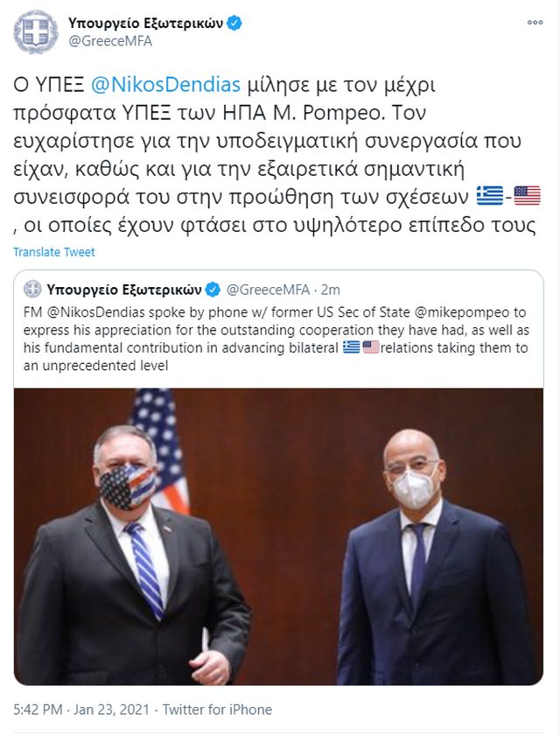Click the verified badge in the quoted tweet
Image resolution: width=560 pixels, height=735 pixels.
(x=213, y=290)
